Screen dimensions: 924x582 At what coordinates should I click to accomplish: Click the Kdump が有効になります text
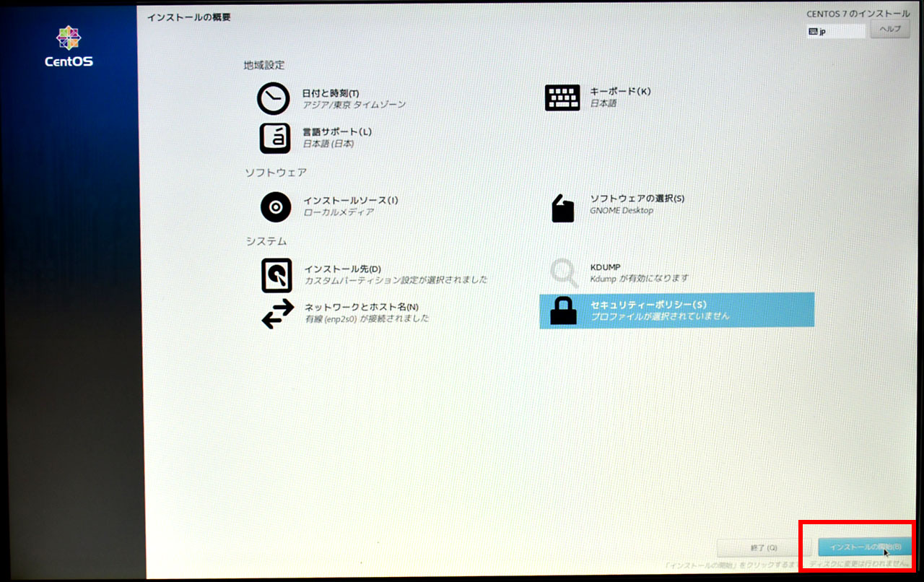click(640, 278)
